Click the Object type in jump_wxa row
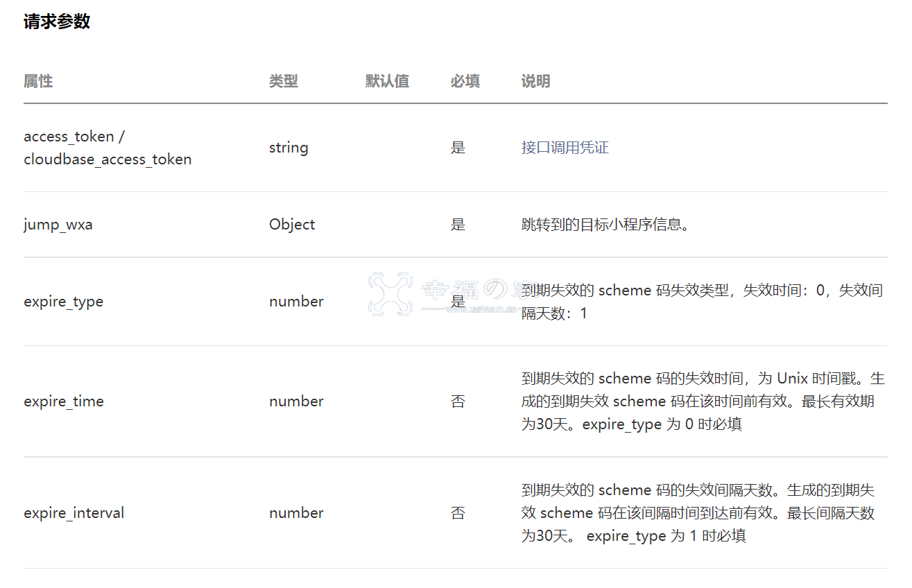912x588 pixels. [292, 225]
